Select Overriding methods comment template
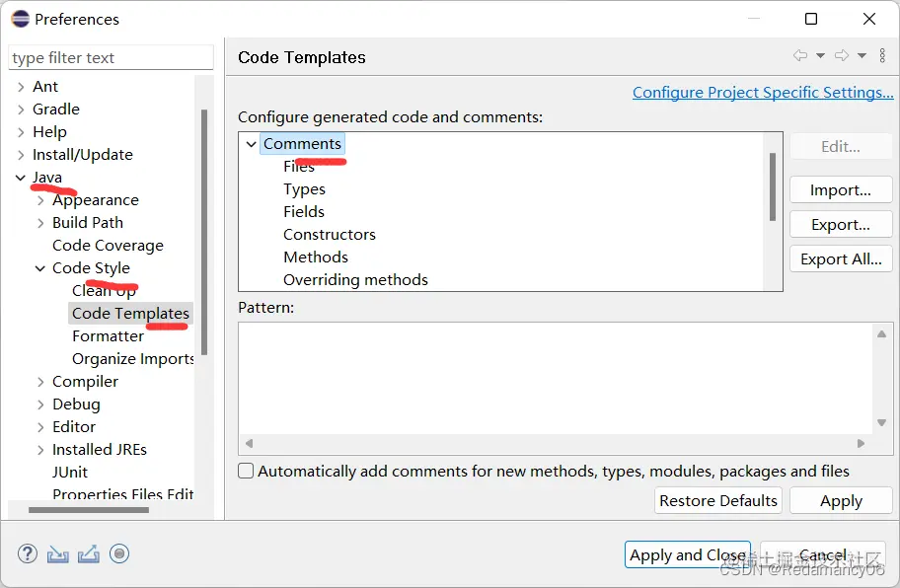 [355, 280]
